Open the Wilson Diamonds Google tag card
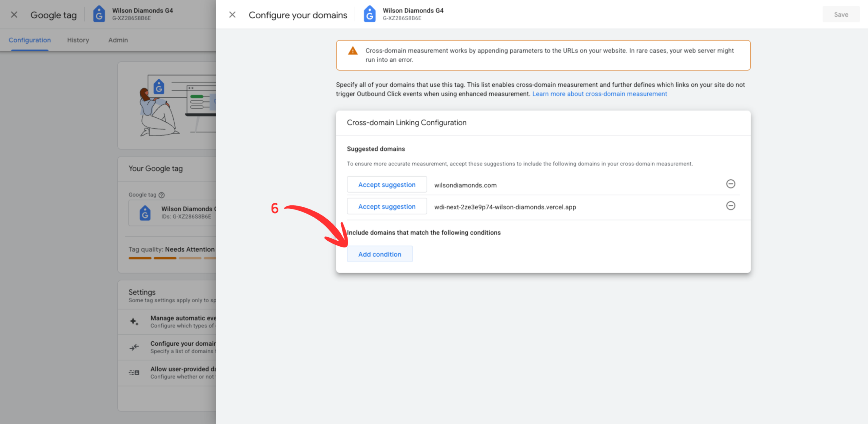868x424 pixels. click(172, 213)
